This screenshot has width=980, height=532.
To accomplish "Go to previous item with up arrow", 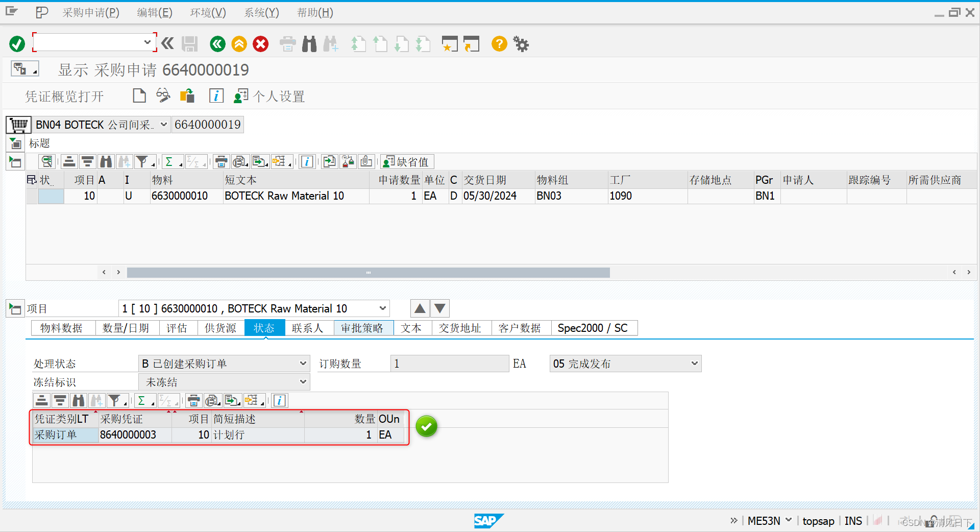I will coord(420,308).
